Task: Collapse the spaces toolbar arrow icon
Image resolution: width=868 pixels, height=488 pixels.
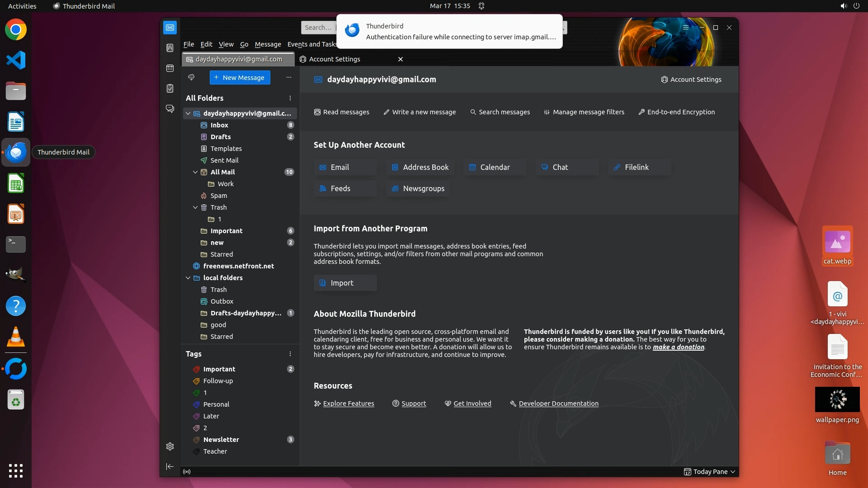Action: (x=170, y=466)
